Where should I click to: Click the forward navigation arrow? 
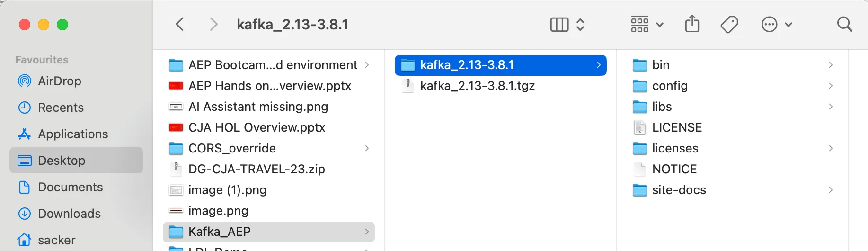pyautogui.click(x=213, y=24)
